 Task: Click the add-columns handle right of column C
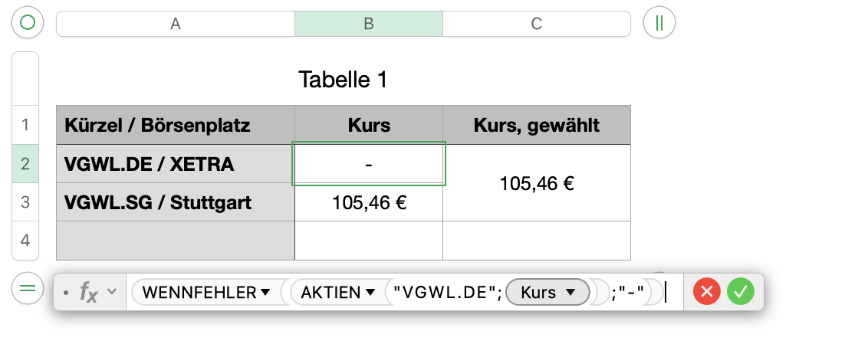pos(659,23)
